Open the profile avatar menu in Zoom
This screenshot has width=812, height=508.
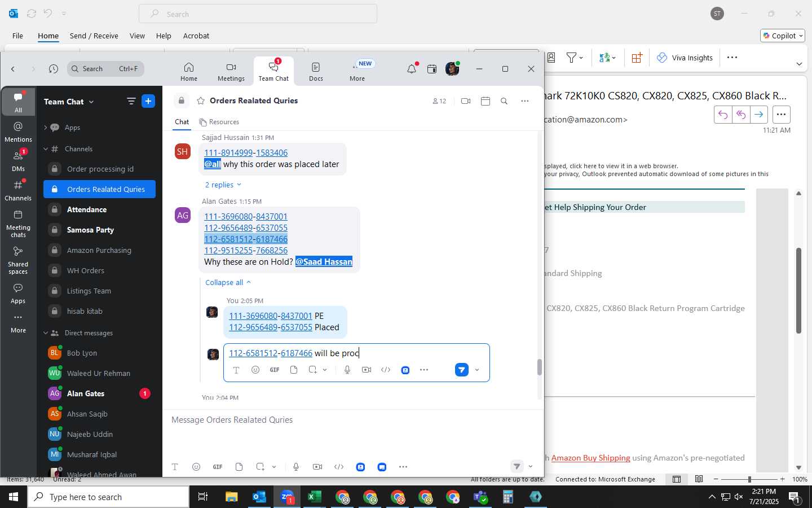pos(452,69)
